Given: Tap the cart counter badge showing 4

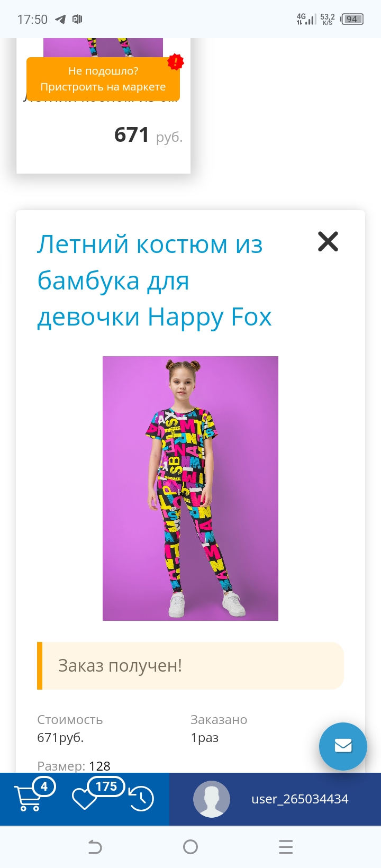Looking at the screenshot, I should pyautogui.click(x=44, y=786).
